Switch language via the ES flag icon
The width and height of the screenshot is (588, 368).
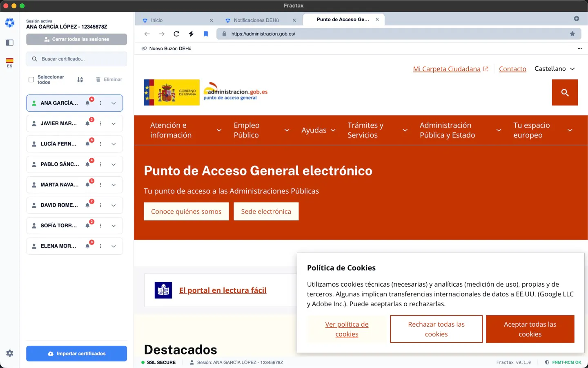(10, 63)
